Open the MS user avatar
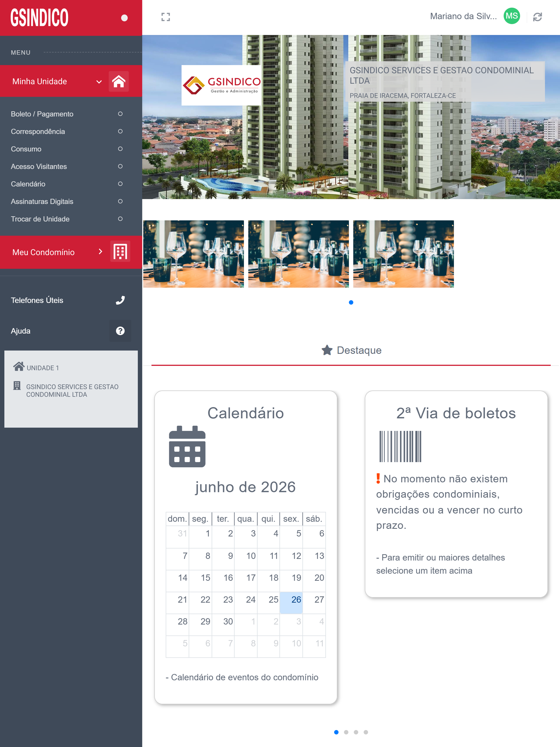The width and height of the screenshot is (560, 747). [512, 16]
